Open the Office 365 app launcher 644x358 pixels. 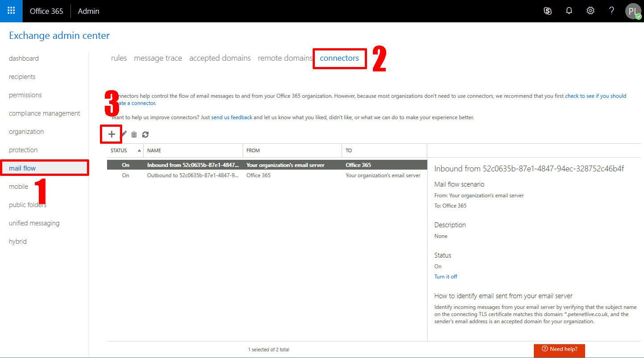[x=11, y=11]
